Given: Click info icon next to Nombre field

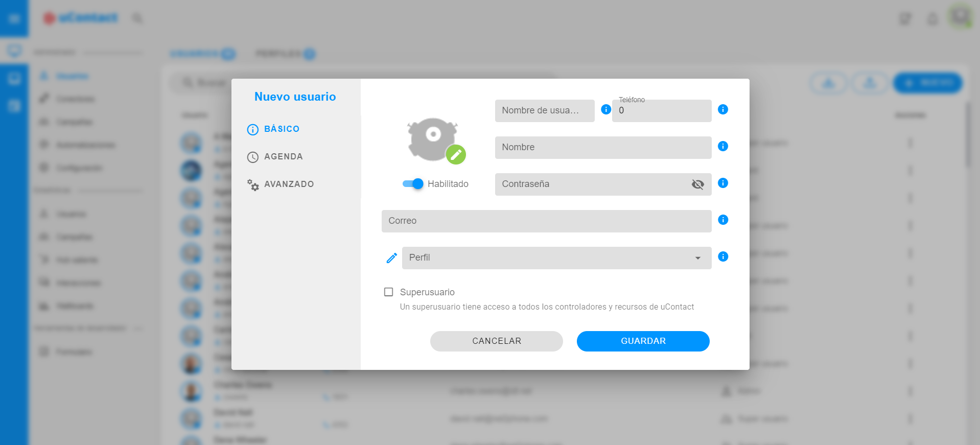Looking at the screenshot, I should click(x=723, y=146).
